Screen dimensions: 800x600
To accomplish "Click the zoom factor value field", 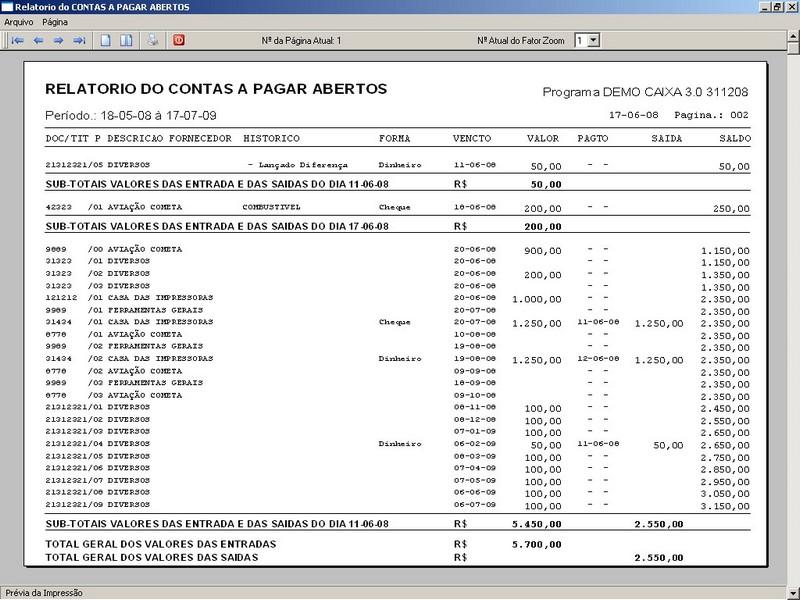I will tap(579, 41).
